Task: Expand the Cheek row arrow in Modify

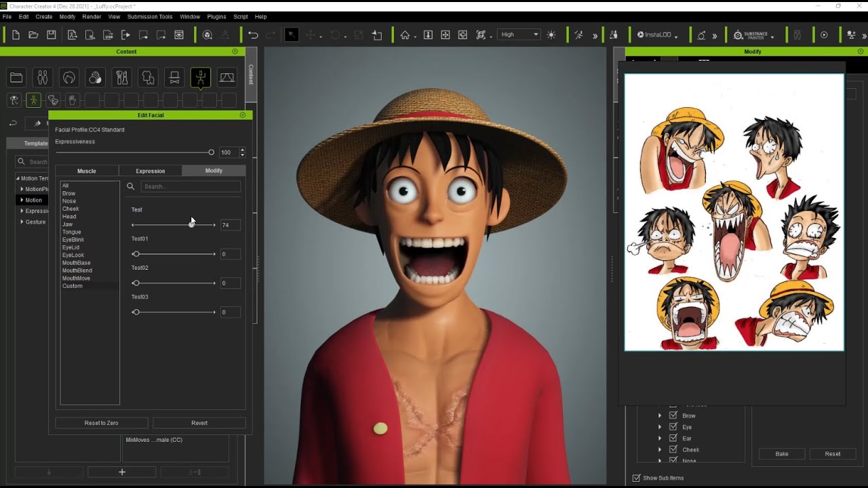Action: pos(659,449)
